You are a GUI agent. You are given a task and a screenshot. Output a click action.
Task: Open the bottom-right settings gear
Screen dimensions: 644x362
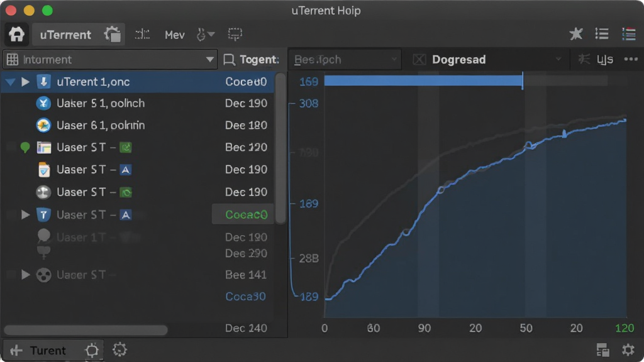point(628,350)
